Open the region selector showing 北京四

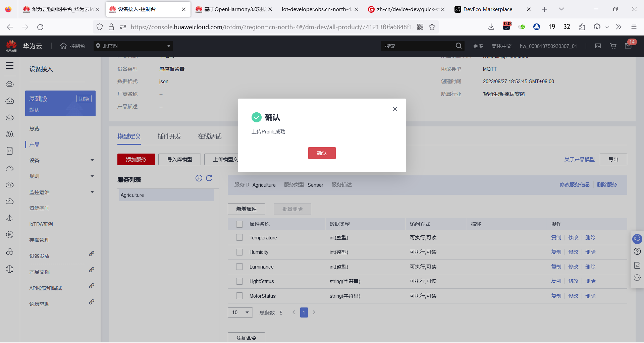133,46
